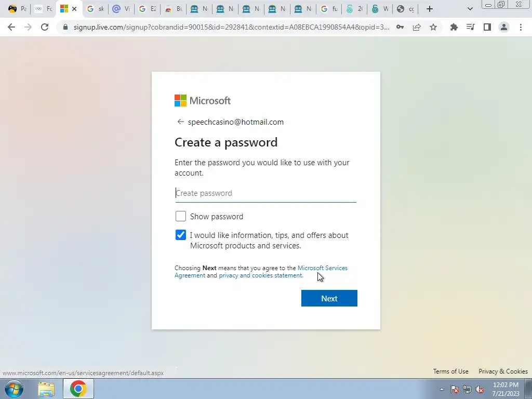532x399 pixels.
Task: Switch to the 'Bu' tab
Action: [174, 9]
